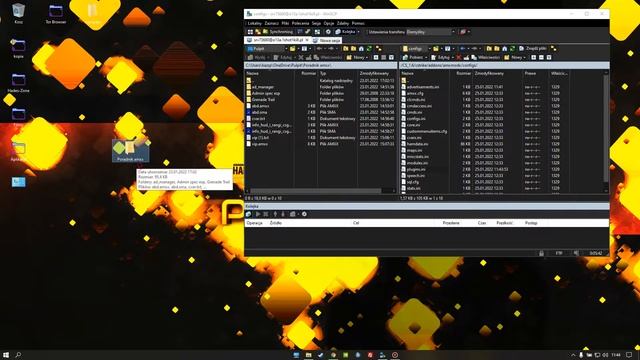Screen dimensions: 640x360
Task: Click the remote Właściwości button
Action: [x=487, y=58]
